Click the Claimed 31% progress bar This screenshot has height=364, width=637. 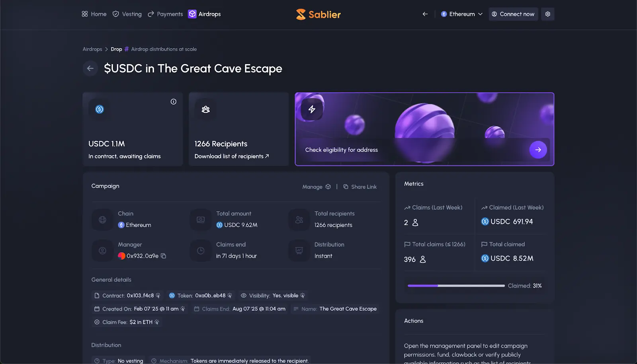pos(456,286)
